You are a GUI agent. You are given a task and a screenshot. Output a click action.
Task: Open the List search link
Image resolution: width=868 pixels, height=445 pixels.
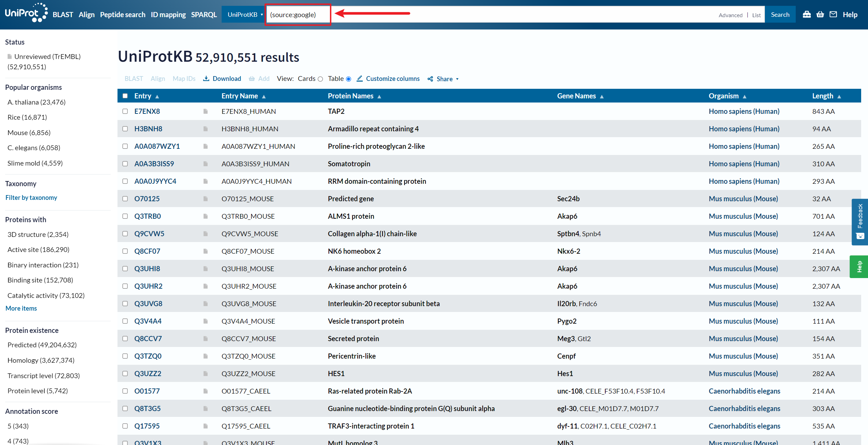[x=756, y=15]
